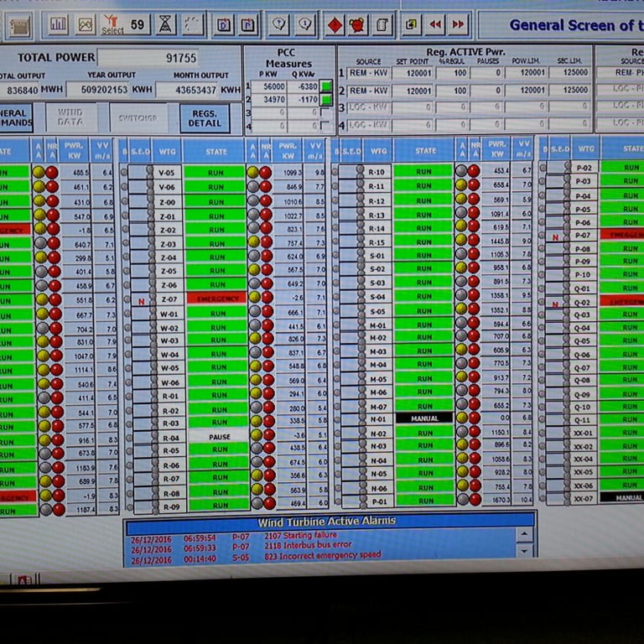Click the PCC row 1 P KW value 56000
The image size is (644, 644).
(269, 86)
